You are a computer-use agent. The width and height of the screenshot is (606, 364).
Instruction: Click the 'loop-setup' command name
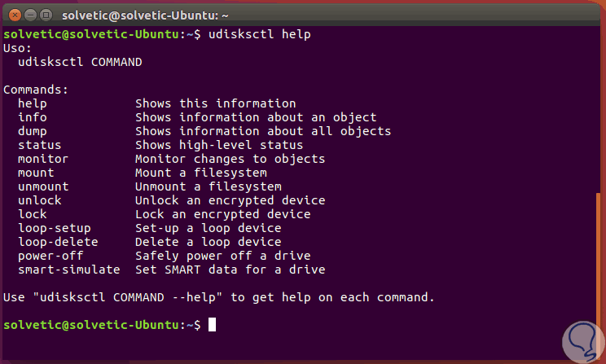pos(55,228)
